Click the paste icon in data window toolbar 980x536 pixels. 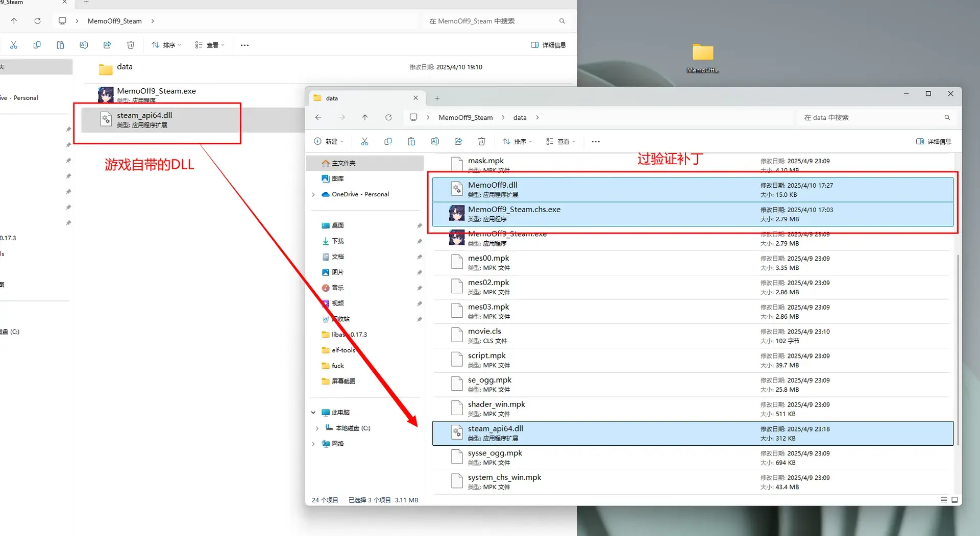411,141
